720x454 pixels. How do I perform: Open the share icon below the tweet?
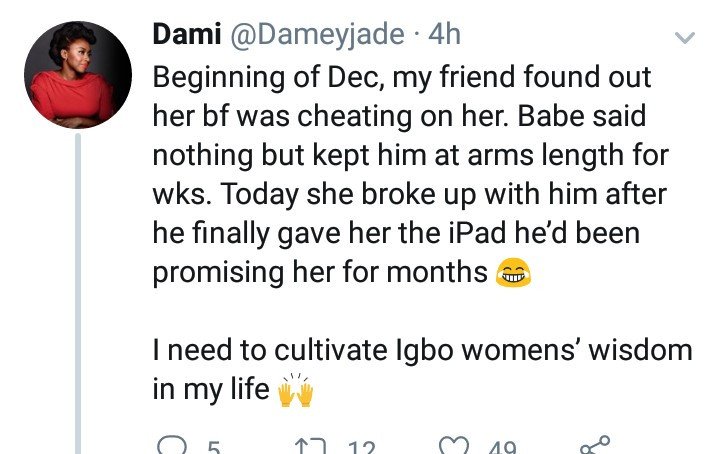tap(595, 444)
